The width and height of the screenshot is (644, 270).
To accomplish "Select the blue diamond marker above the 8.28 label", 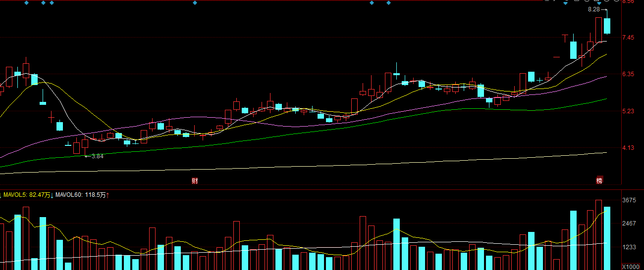I will 599,4.
